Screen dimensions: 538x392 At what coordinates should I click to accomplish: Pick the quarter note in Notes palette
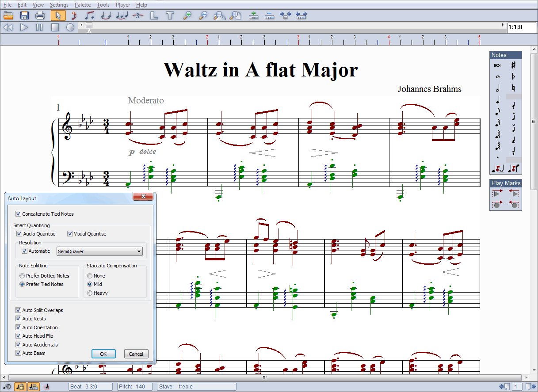498,99
